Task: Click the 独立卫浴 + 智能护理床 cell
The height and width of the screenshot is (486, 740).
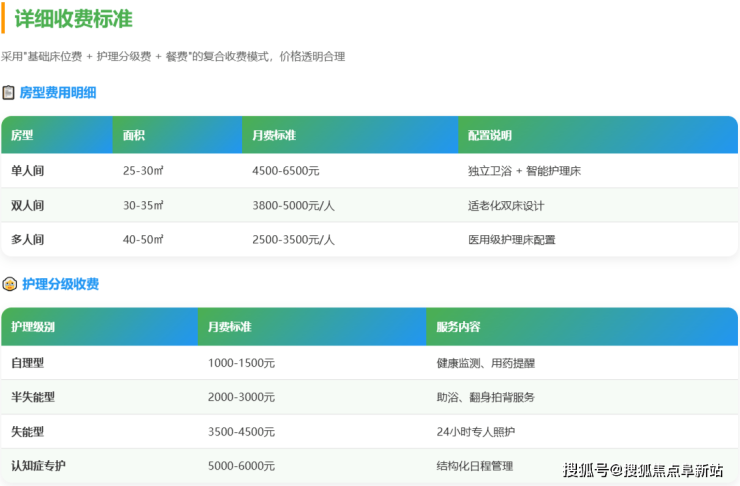Action: click(x=524, y=171)
